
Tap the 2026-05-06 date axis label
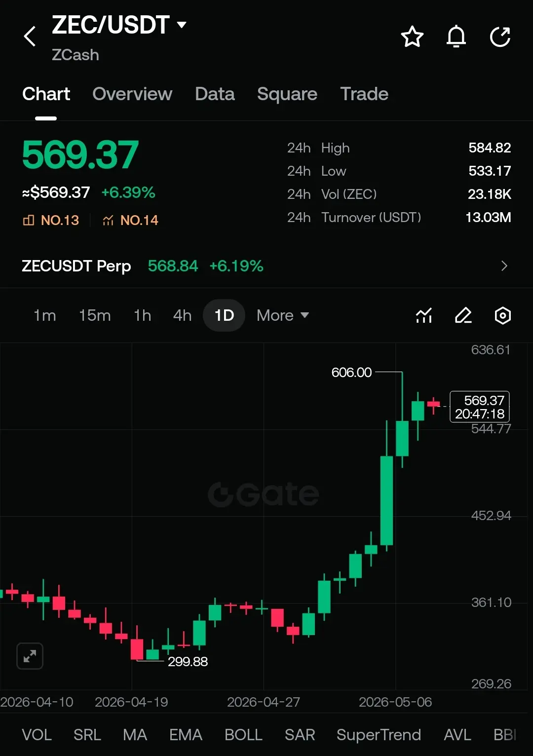[x=395, y=702]
